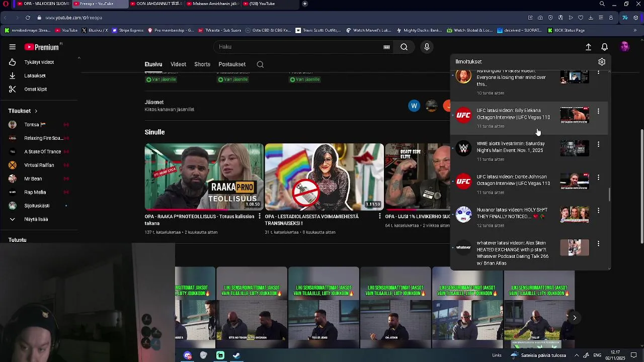Open notification settings gear
The height and width of the screenshot is (362, 644).
(x=602, y=62)
